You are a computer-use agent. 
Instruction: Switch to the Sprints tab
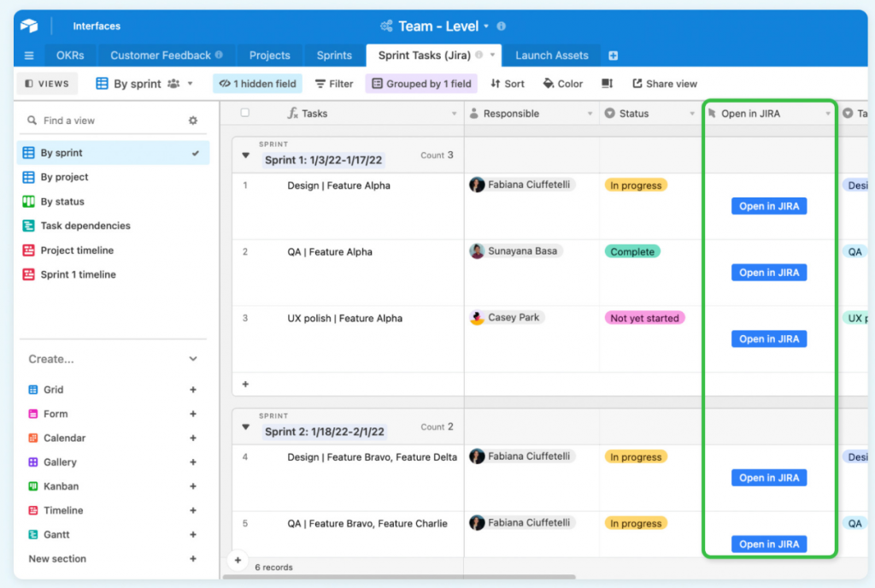click(x=334, y=56)
